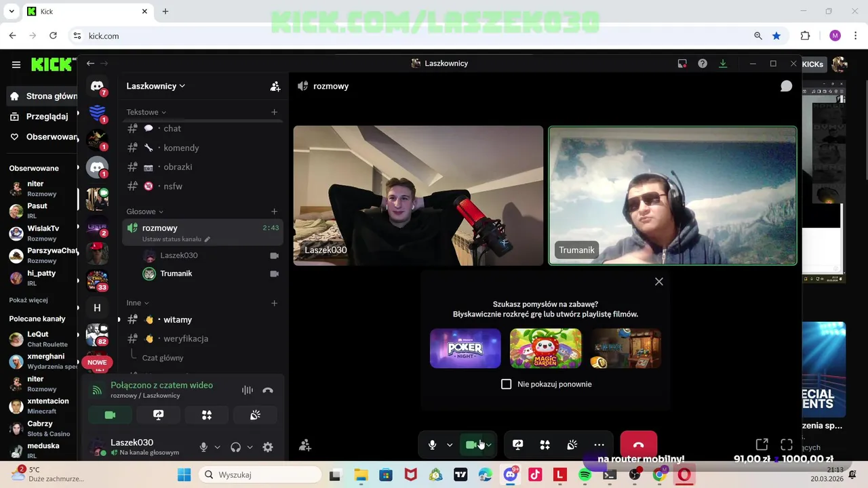Close the activity suggestion popup

(658, 281)
